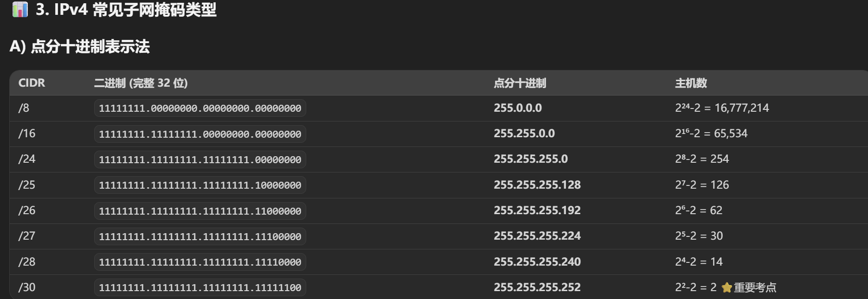
Task: Click the 255.255.255.252 mask value
Action: (x=537, y=287)
